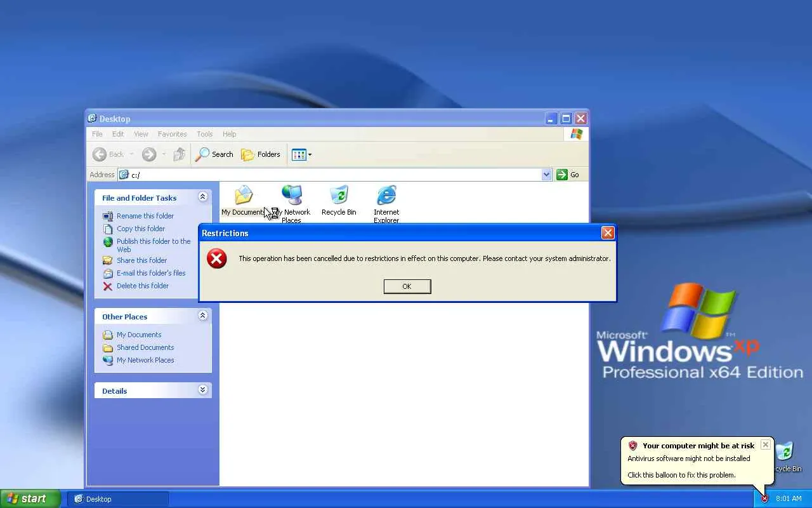Collapse the File and Folder Tasks panel

(203, 197)
